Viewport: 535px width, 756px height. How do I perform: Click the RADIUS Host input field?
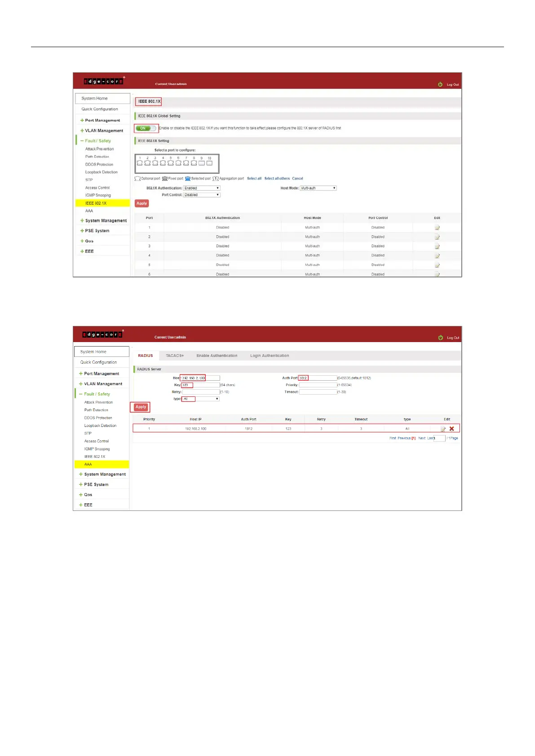[x=201, y=378]
